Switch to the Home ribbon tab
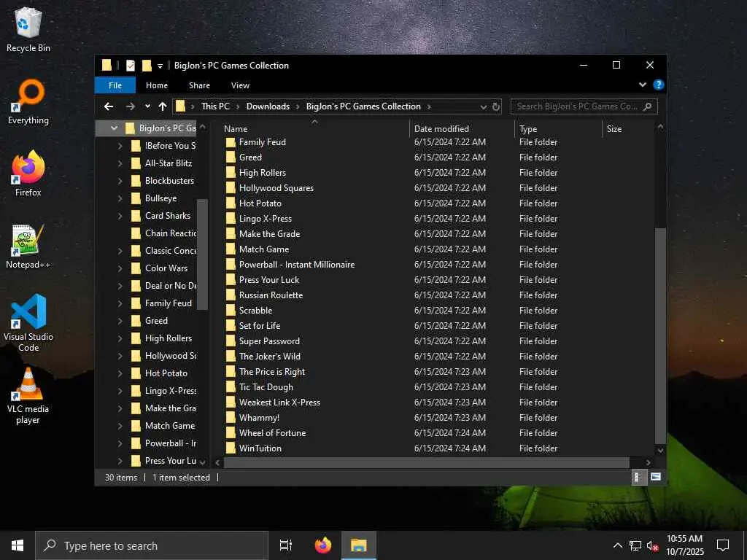The height and width of the screenshot is (560, 747). [x=157, y=85]
